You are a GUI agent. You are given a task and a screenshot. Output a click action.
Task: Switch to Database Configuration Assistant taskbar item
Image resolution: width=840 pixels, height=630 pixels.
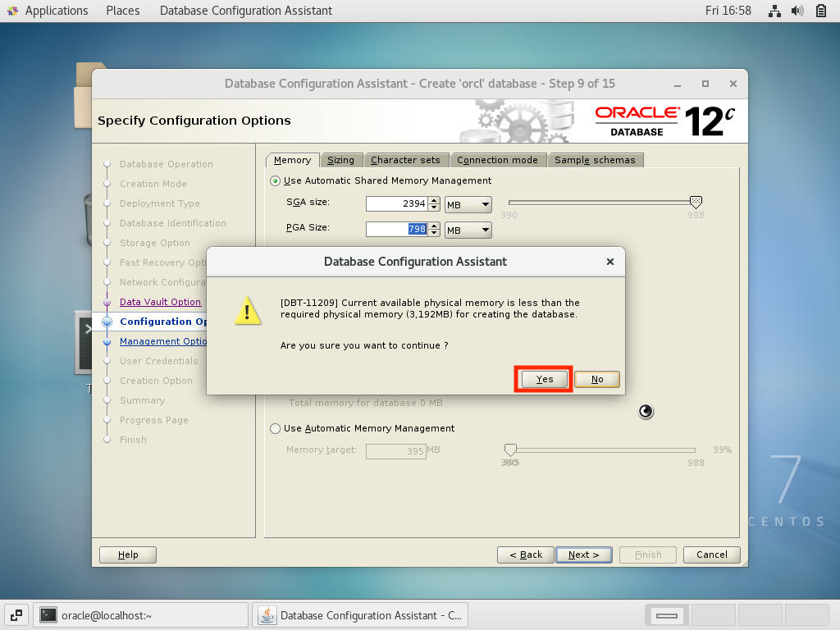point(360,615)
